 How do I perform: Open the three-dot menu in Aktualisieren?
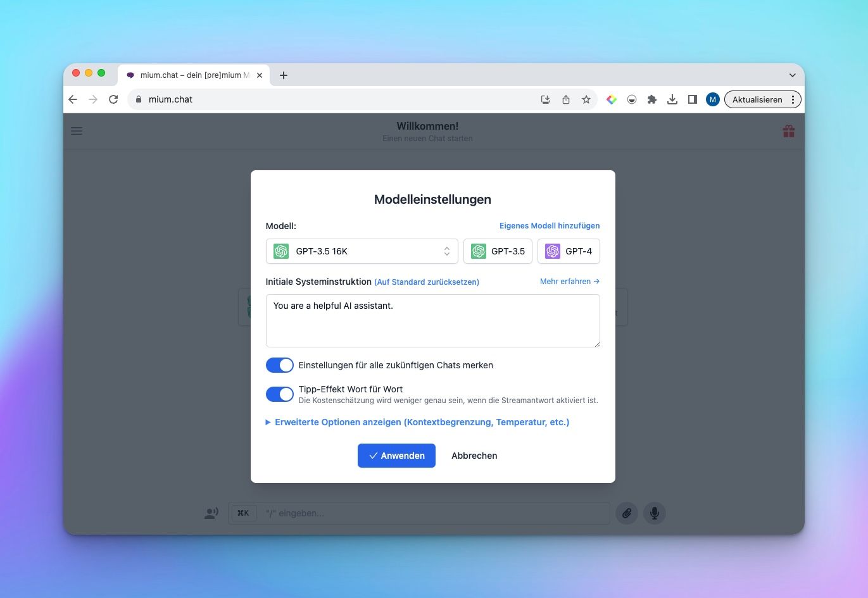[x=793, y=99]
